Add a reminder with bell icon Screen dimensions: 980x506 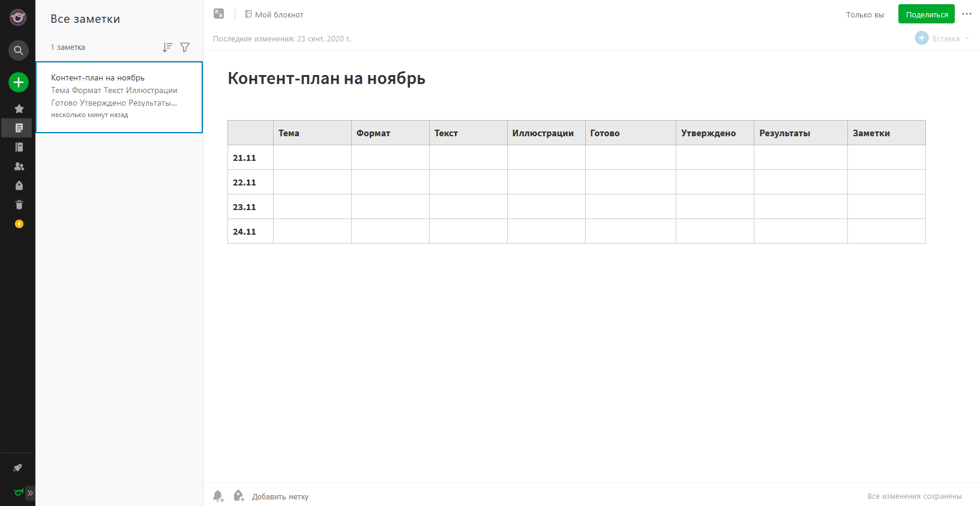tap(218, 496)
